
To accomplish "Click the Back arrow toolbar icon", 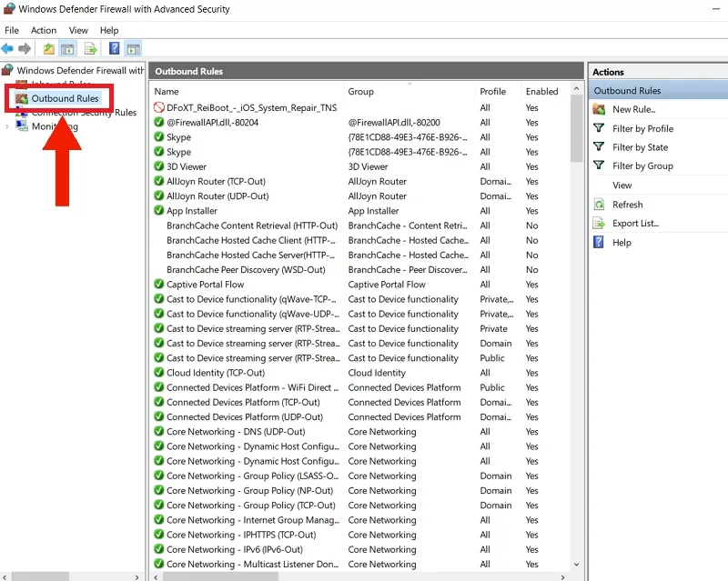I will click(7, 48).
